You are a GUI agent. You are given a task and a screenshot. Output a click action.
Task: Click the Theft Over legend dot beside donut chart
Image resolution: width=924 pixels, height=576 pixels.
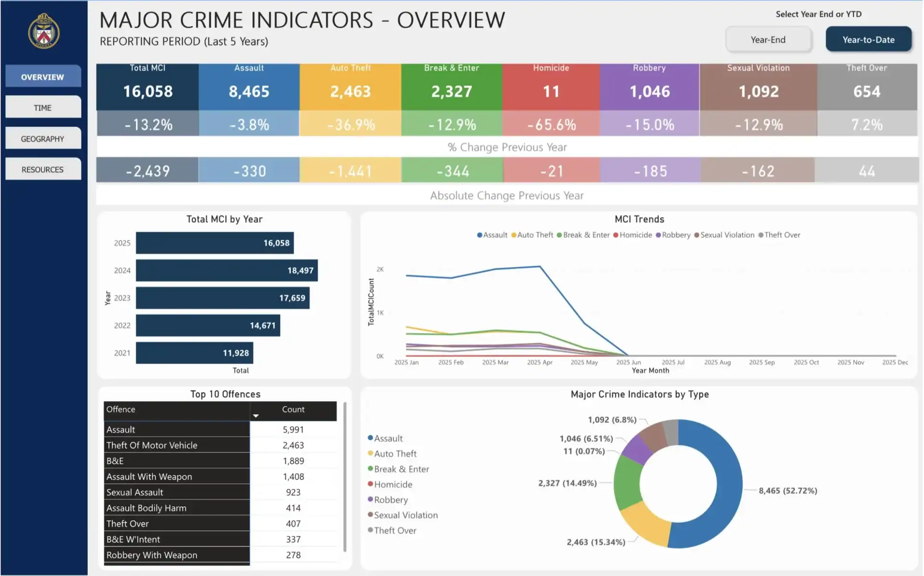point(370,530)
